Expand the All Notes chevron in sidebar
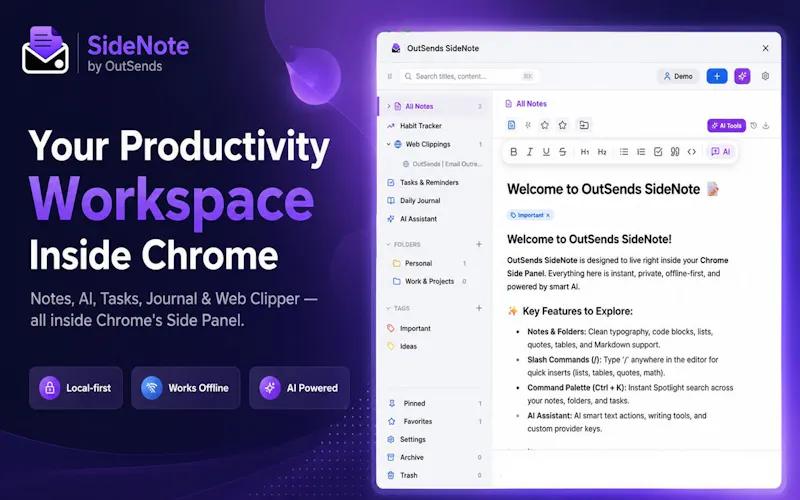The width and height of the screenshot is (800, 500). coord(389,106)
